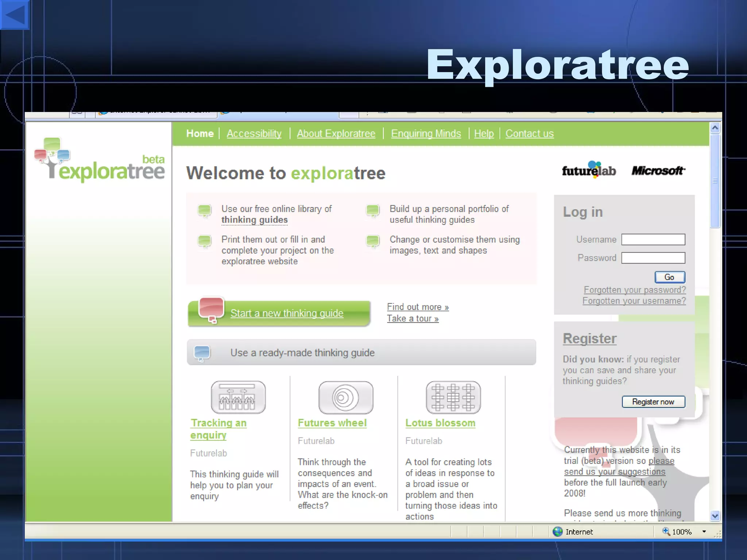This screenshot has height=560, width=747.
Task: Click the Take a tour link
Action: click(413, 318)
